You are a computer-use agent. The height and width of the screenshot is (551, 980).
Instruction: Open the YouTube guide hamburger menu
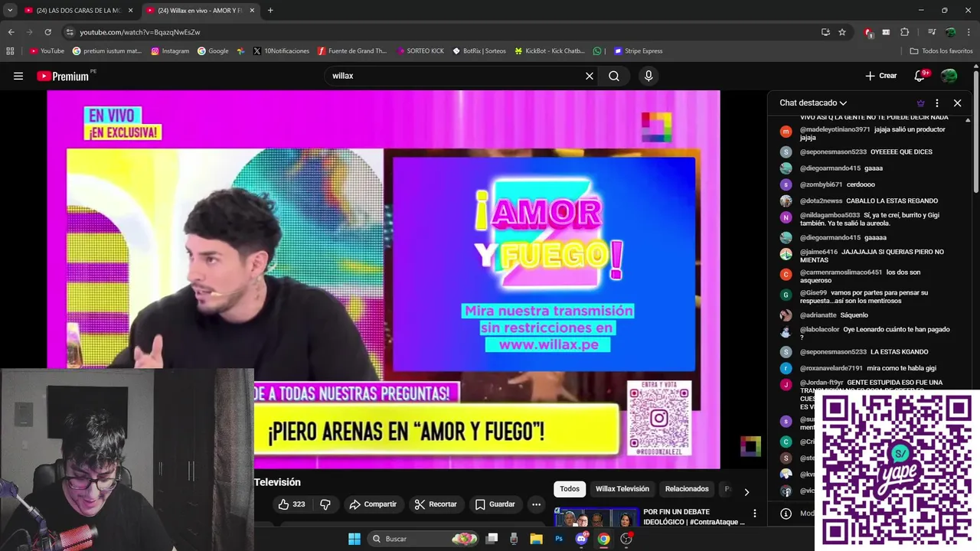(x=18, y=76)
